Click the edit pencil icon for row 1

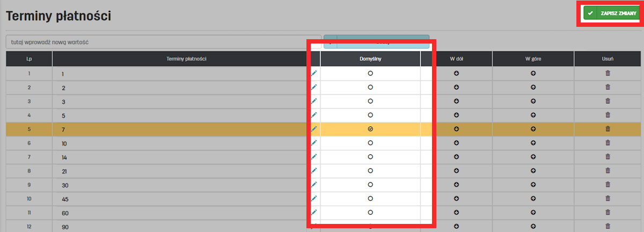[x=314, y=73]
